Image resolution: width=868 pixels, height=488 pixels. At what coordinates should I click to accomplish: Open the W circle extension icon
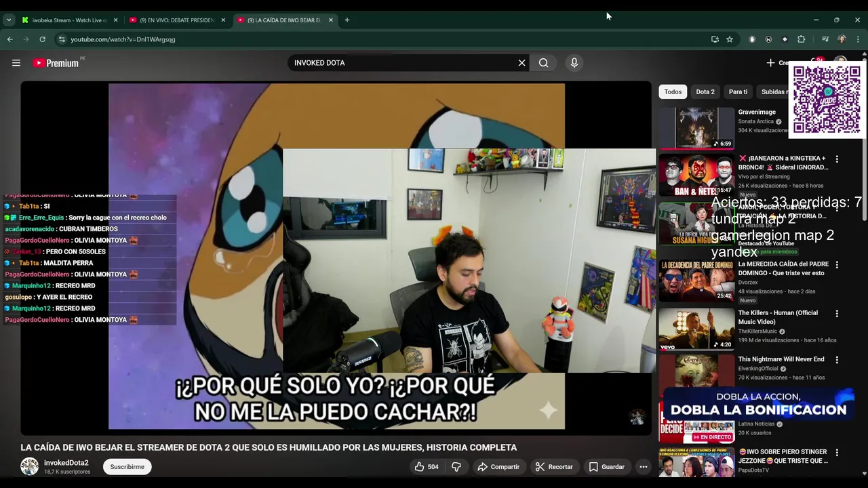pyautogui.click(x=768, y=39)
